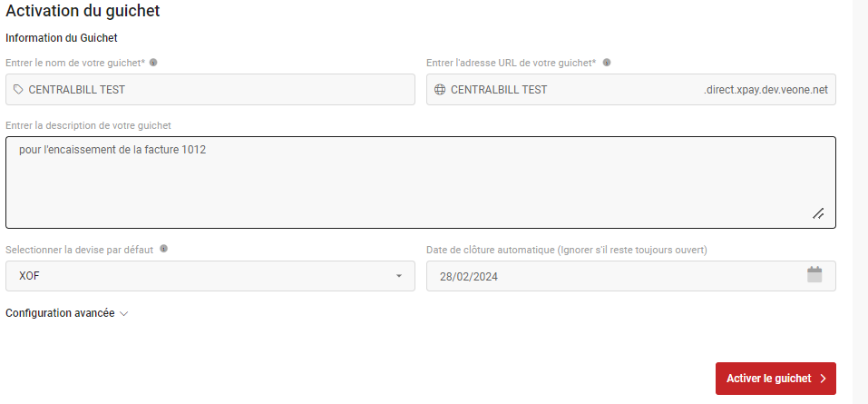Click the tag icon in guichet name field
This screenshot has width=868, height=404.
(18, 89)
